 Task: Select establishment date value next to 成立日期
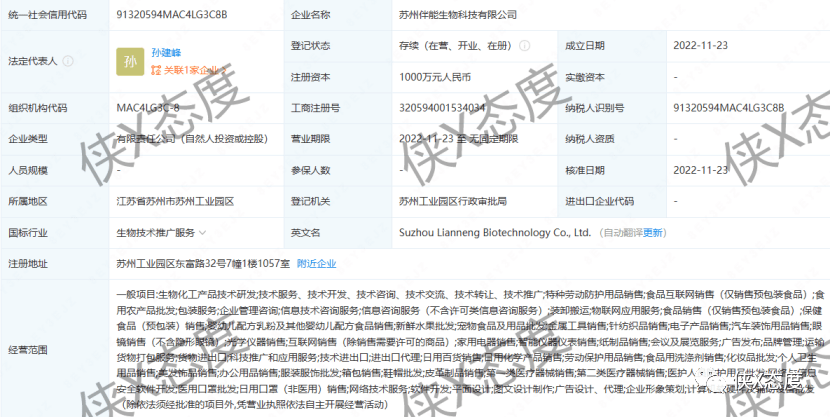click(700, 46)
